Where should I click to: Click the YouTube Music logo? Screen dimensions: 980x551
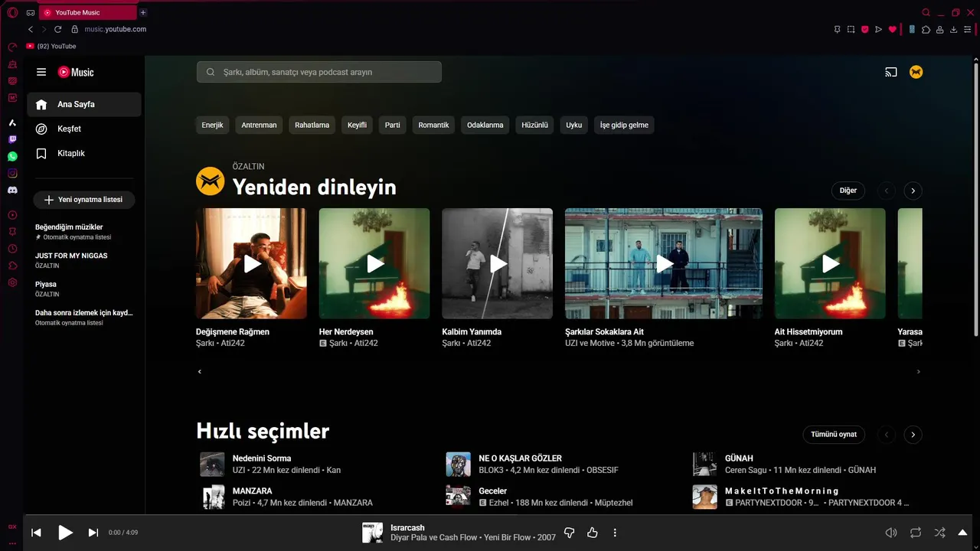pyautogui.click(x=76, y=72)
